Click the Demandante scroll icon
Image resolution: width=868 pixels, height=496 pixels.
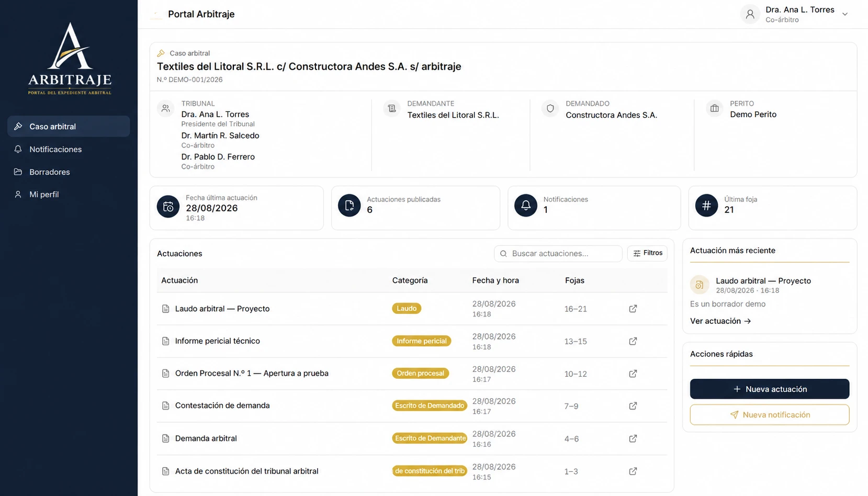(392, 108)
